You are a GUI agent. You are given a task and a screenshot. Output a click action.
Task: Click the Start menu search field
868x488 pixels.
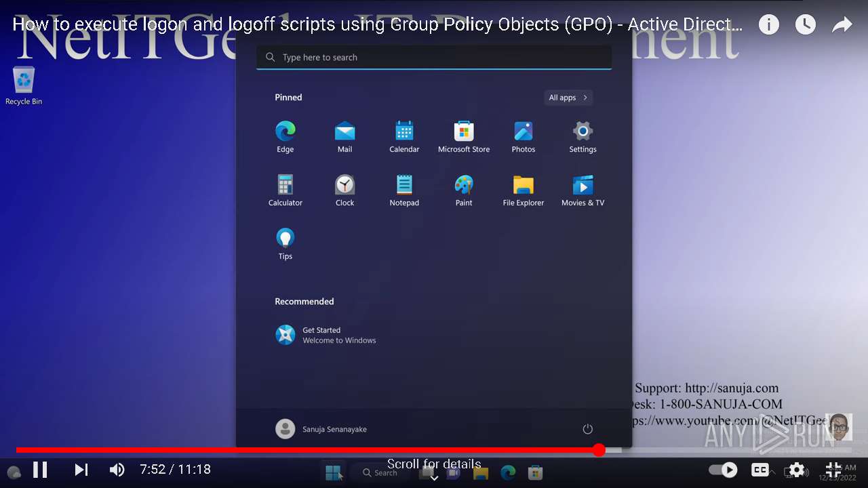click(434, 58)
